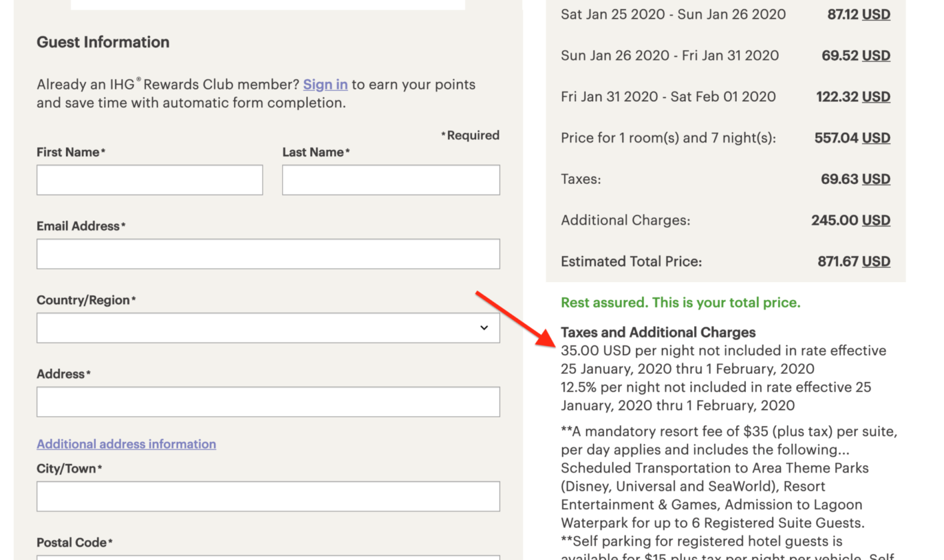This screenshot has height=560, width=944.
Task: Click the Sign in link
Action: coord(325,85)
